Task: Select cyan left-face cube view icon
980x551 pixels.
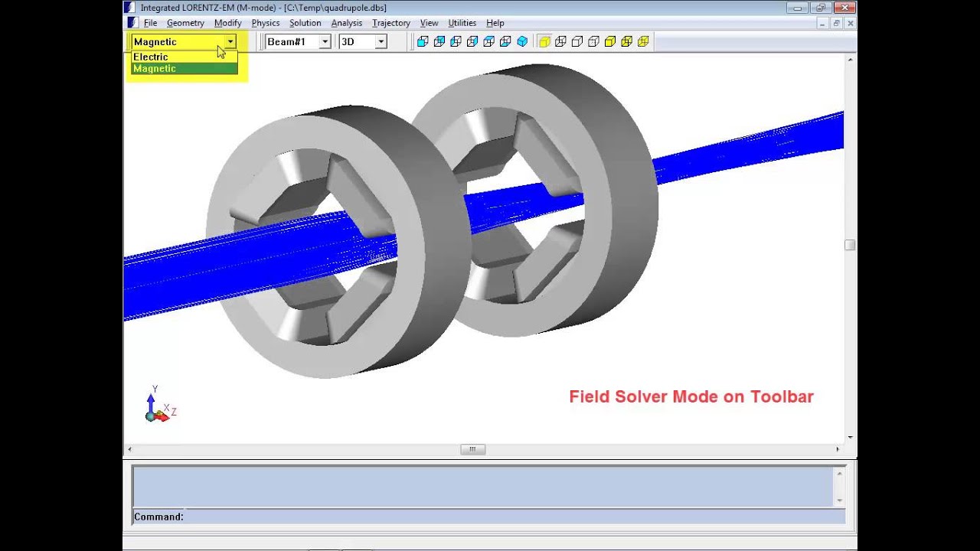Action: (456, 41)
